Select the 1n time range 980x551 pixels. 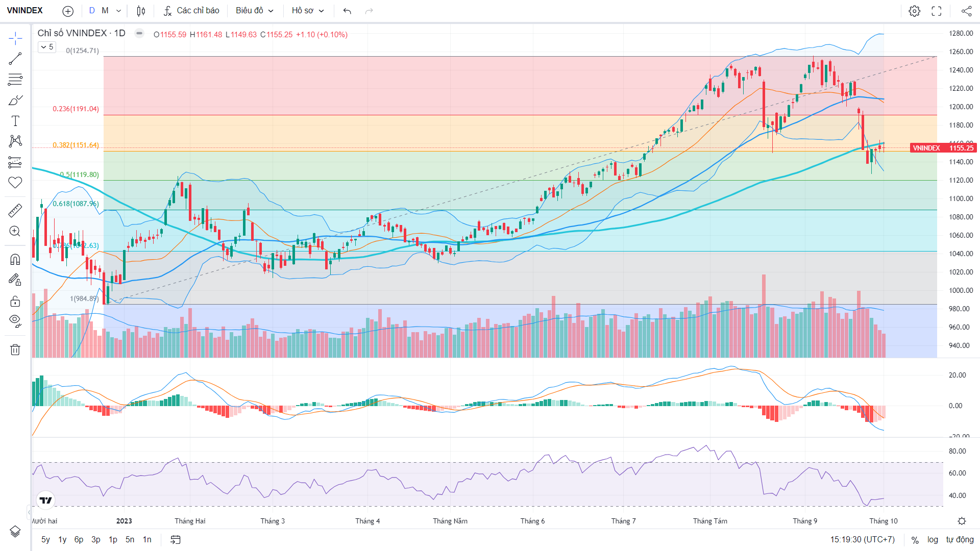147,540
